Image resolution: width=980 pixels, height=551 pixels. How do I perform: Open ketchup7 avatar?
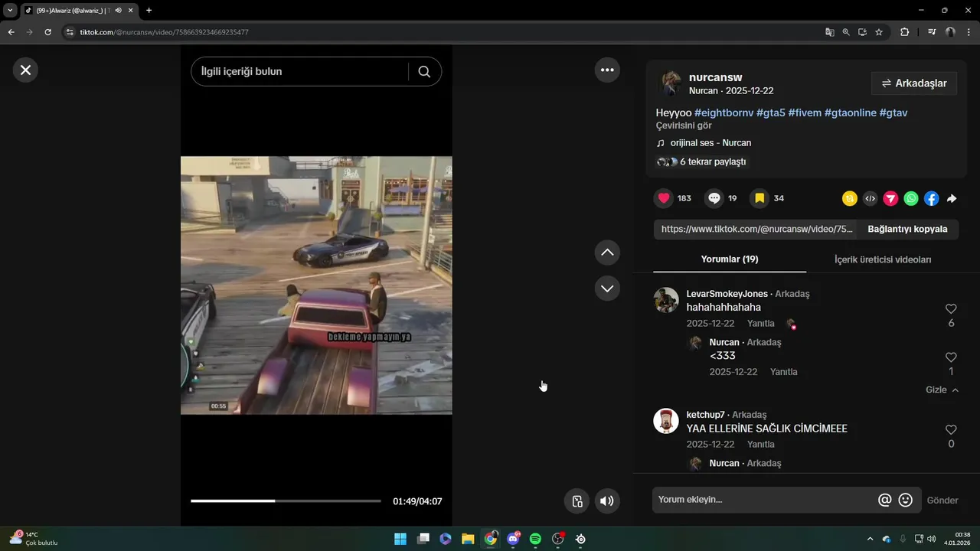pyautogui.click(x=666, y=421)
